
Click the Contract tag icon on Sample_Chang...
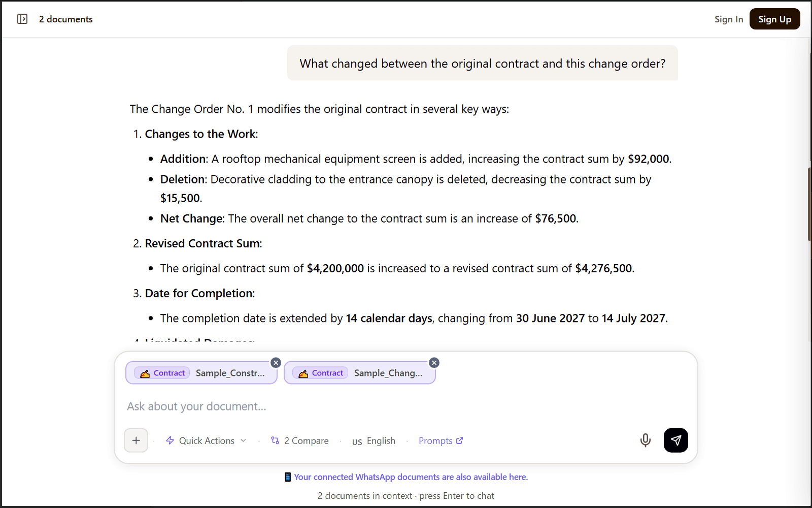303,373
